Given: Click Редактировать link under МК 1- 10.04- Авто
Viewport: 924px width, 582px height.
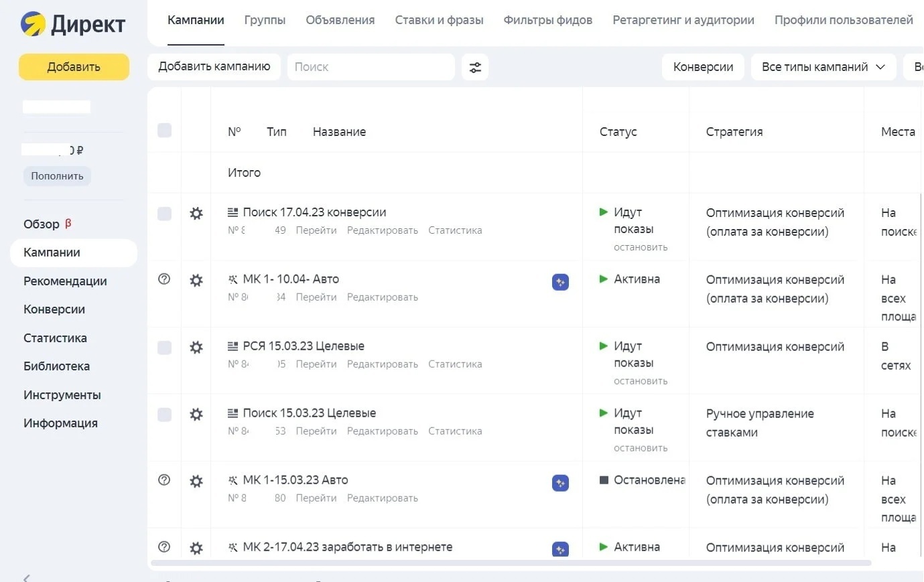Looking at the screenshot, I should (x=383, y=297).
